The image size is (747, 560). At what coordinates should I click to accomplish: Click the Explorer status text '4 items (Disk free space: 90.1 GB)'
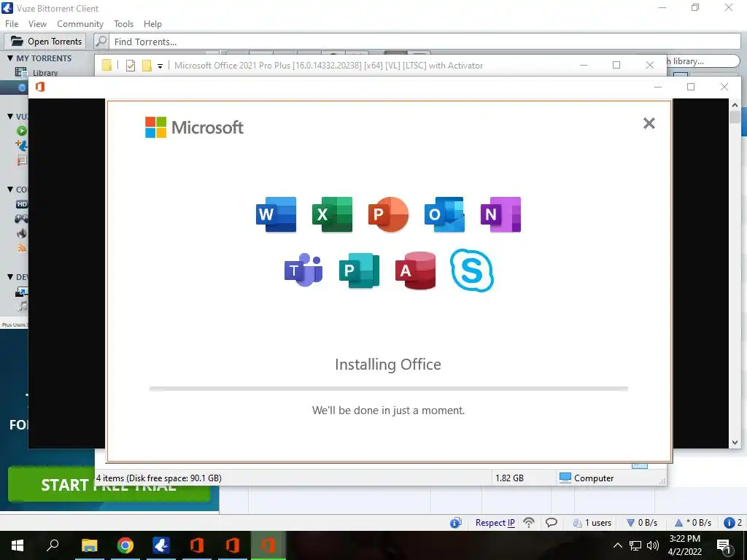158,478
